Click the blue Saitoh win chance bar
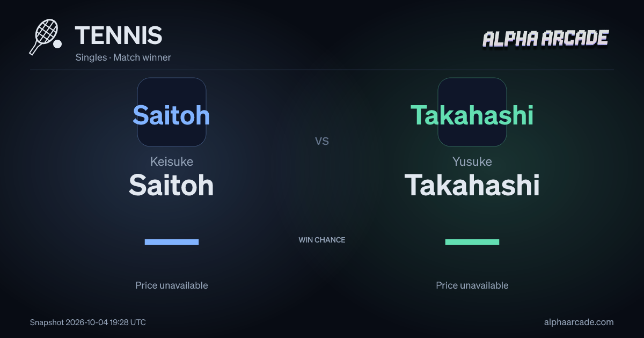The height and width of the screenshot is (338, 644). [x=172, y=242]
